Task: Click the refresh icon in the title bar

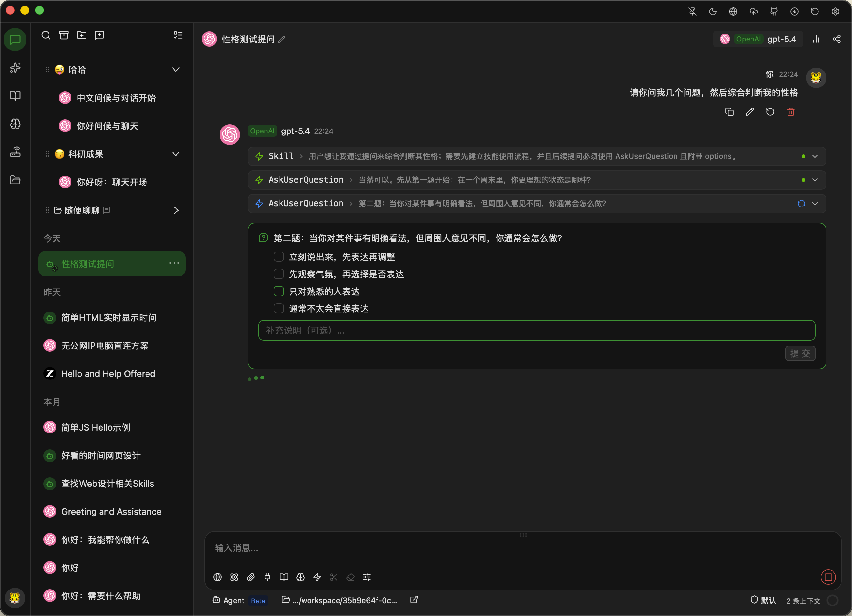Action: coord(815,12)
